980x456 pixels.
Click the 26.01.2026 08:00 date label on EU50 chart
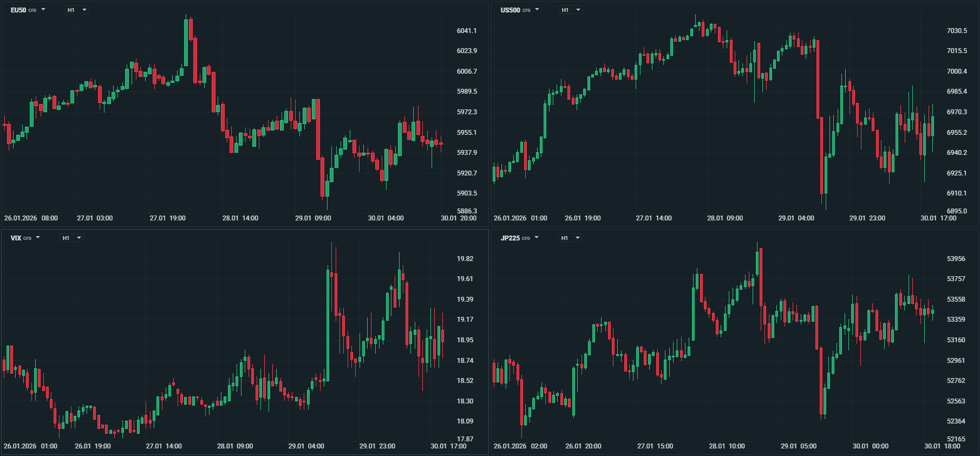(31, 218)
